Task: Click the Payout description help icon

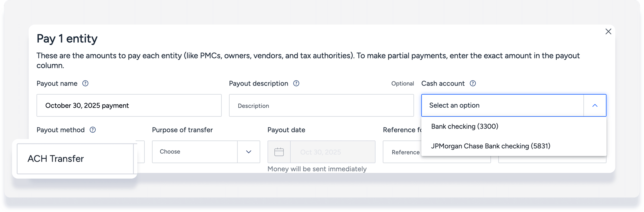Action: (296, 83)
